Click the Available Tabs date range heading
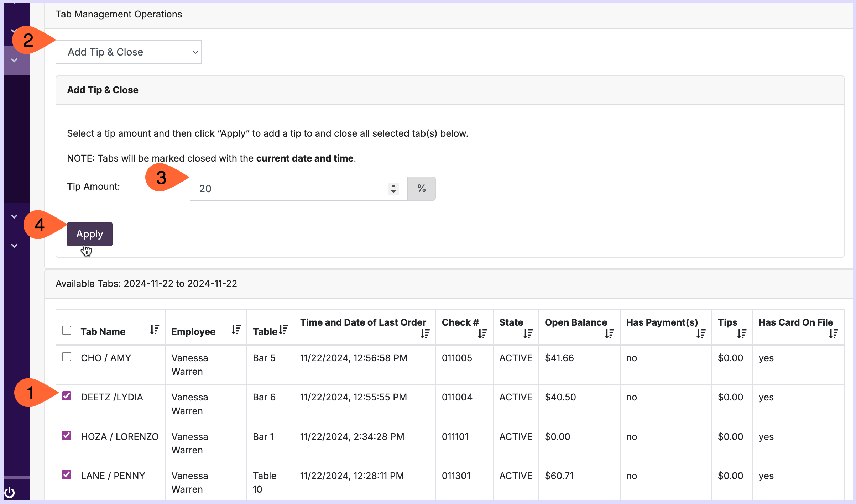Image resolution: width=856 pixels, height=504 pixels. (x=146, y=284)
